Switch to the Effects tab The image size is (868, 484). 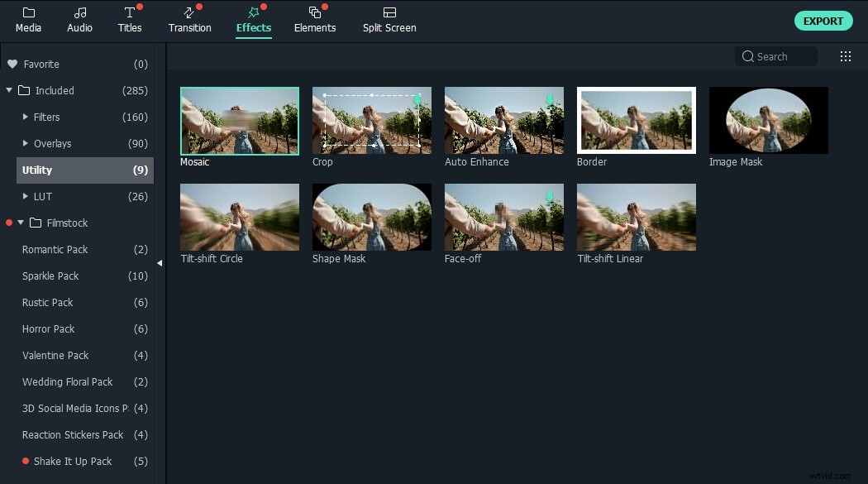tap(253, 20)
